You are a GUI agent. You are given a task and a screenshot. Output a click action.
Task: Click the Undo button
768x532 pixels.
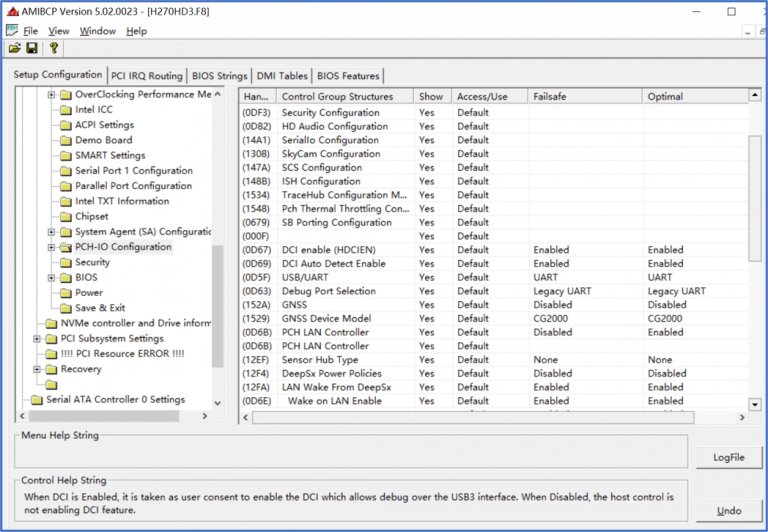pyautogui.click(x=729, y=511)
